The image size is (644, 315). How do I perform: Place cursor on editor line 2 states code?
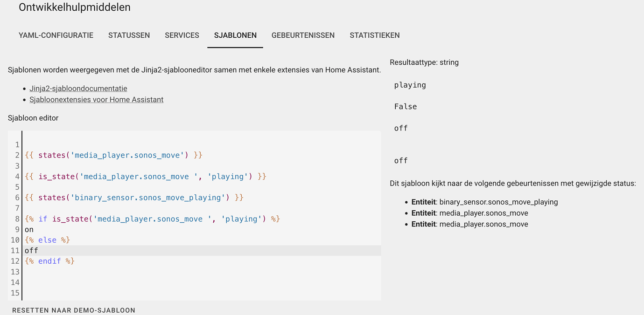[x=113, y=155]
